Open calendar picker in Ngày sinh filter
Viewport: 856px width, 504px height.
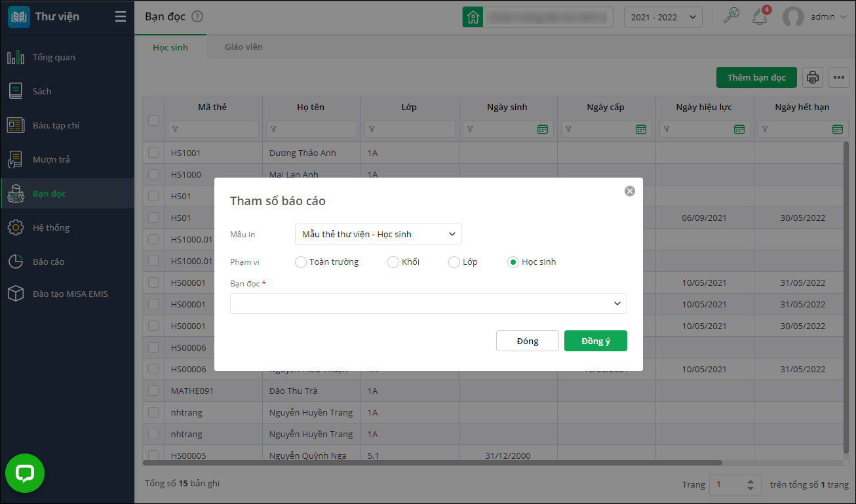[543, 129]
